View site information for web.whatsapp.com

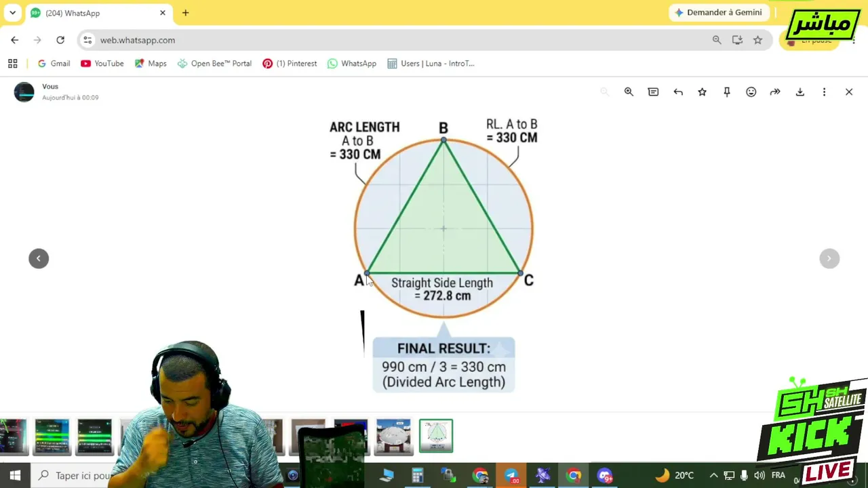pyautogui.click(x=87, y=40)
